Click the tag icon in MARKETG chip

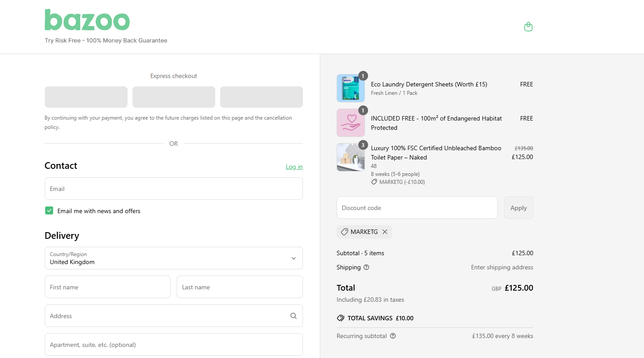pyautogui.click(x=345, y=232)
